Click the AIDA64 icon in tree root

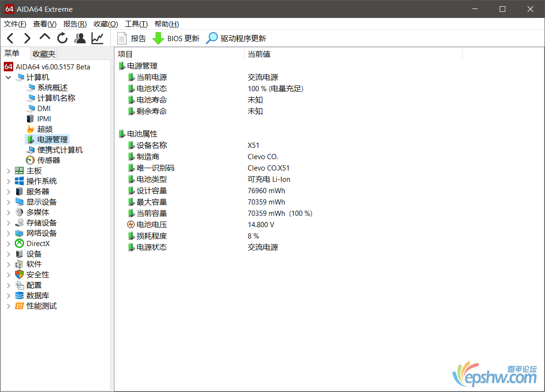9,67
